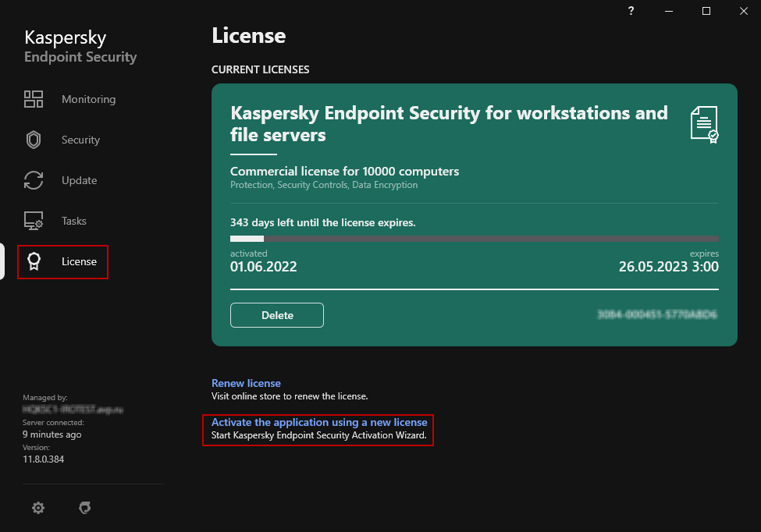Open the Renew license link
This screenshot has height=532, width=761.
(x=246, y=383)
